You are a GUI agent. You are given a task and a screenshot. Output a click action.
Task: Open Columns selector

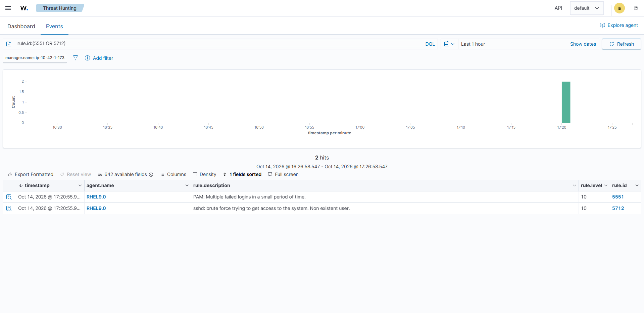pyautogui.click(x=173, y=175)
